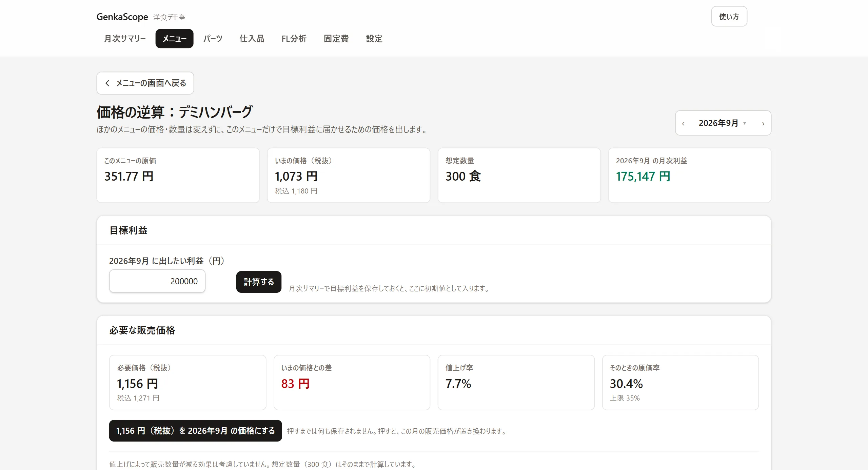The width and height of the screenshot is (868, 470).
Task: Click the current price 1,073 円 value
Action: tap(296, 176)
